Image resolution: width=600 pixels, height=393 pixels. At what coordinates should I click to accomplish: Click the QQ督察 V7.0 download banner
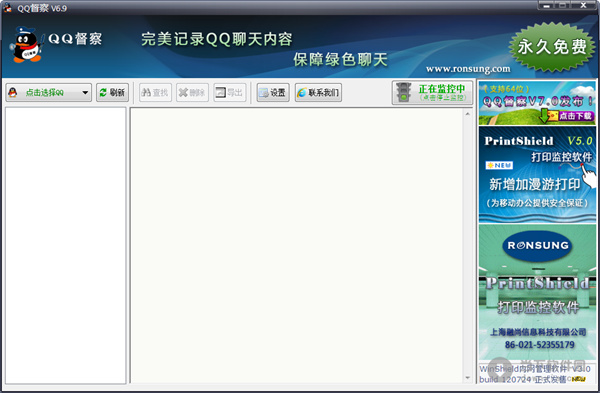[537, 103]
